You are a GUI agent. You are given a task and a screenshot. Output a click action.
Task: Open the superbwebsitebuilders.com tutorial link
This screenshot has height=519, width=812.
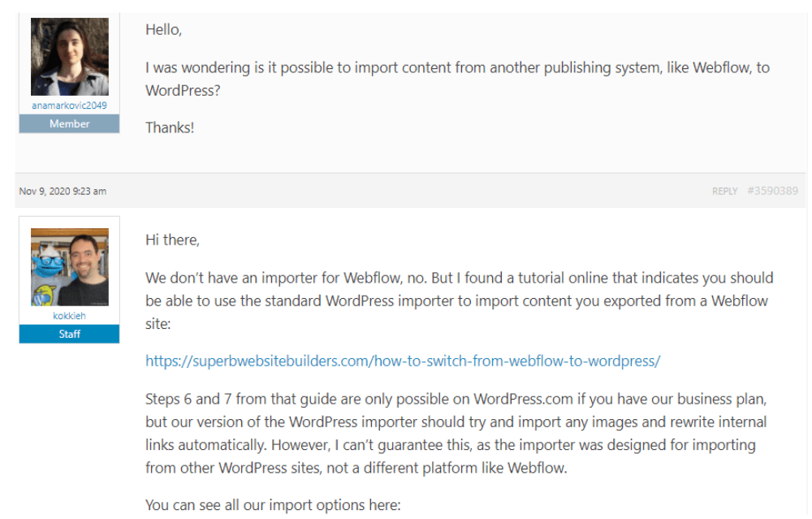point(403,361)
